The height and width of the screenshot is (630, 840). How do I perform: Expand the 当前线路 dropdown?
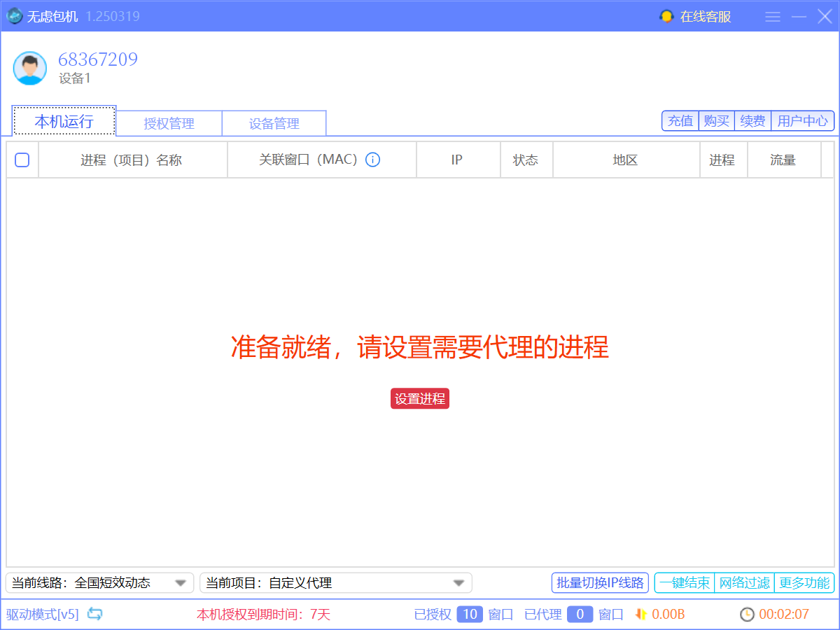click(180, 582)
